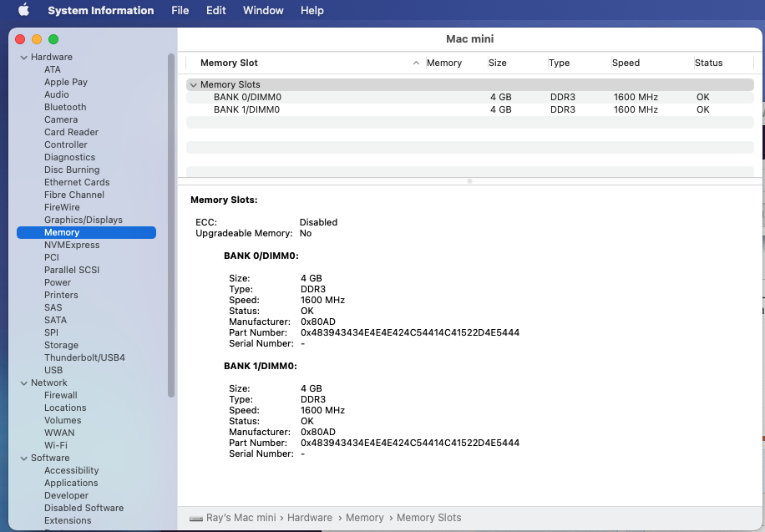Select Controller in the sidebar
The height and width of the screenshot is (532, 765).
[x=66, y=145]
